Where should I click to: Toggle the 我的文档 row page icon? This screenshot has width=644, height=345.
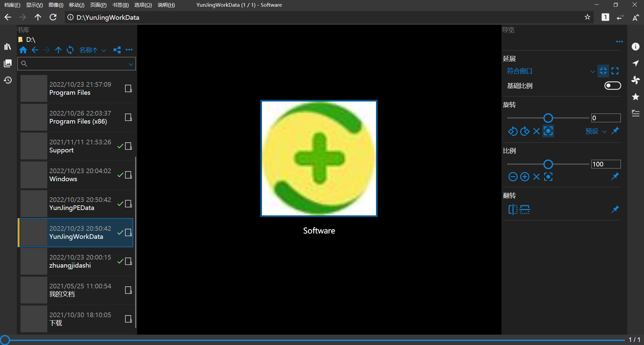(x=128, y=290)
